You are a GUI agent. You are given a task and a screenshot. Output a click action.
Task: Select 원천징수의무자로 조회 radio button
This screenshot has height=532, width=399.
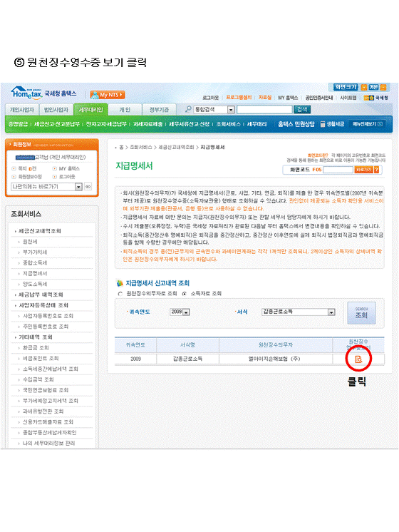click(120, 294)
